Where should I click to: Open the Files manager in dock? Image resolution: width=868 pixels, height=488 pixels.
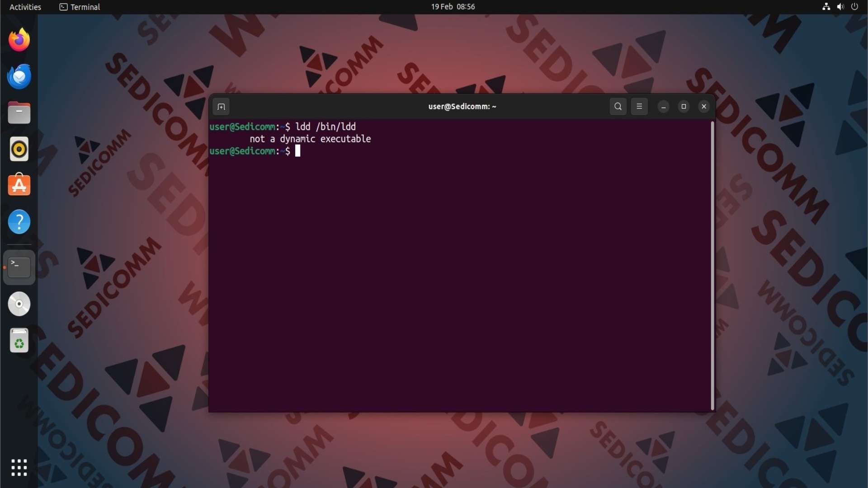pos(19,113)
